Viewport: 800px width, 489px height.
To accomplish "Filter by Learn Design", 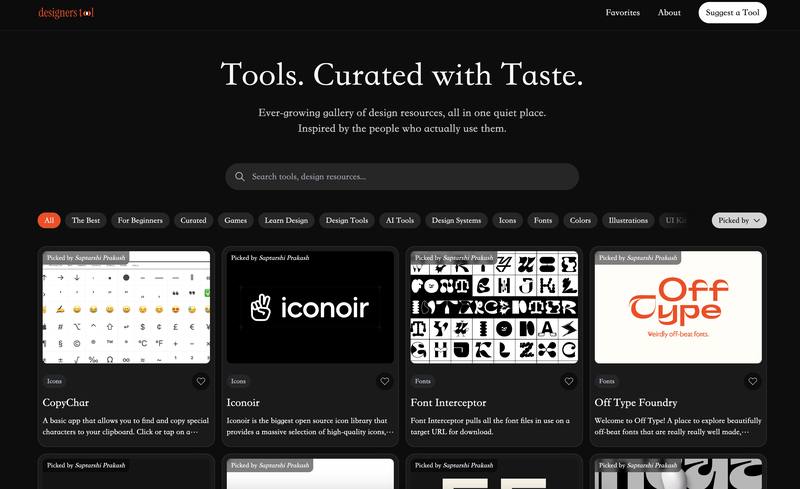I will pos(286,221).
